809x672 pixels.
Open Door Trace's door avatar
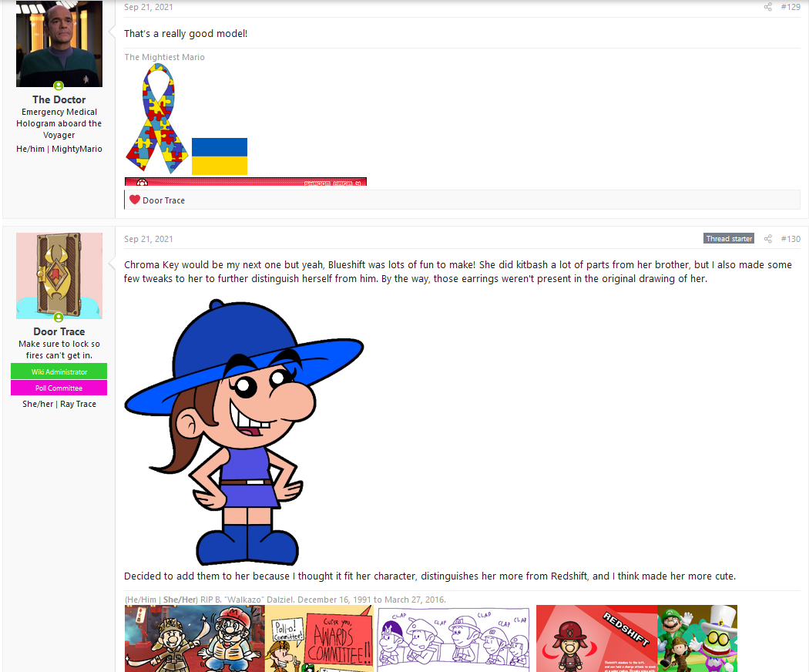(59, 276)
